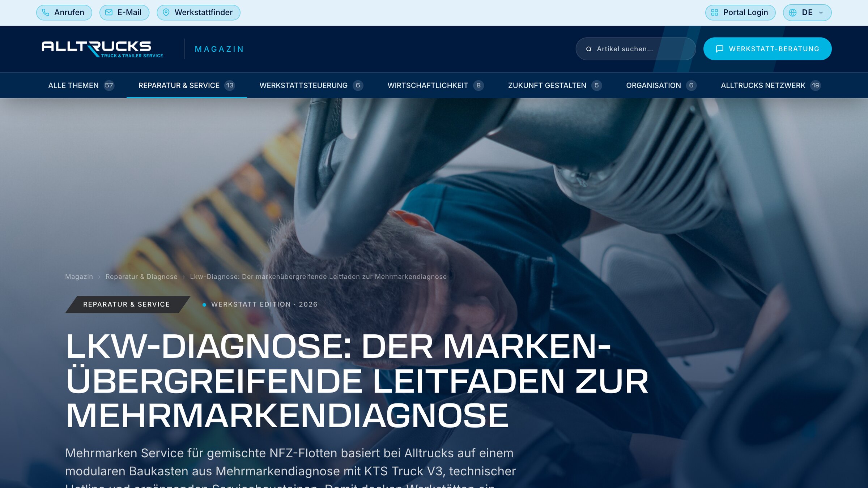Click the Magazin breadcrumb link
This screenshot has width=868, height=488.
click(x=79, y=277)
